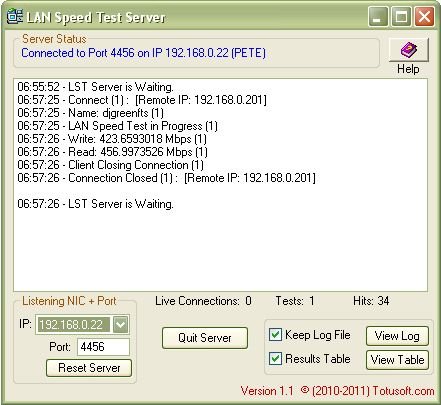Screen dimensions: 441x405
Task: Click the Port field showing 4456
Action: pos(103,347)
